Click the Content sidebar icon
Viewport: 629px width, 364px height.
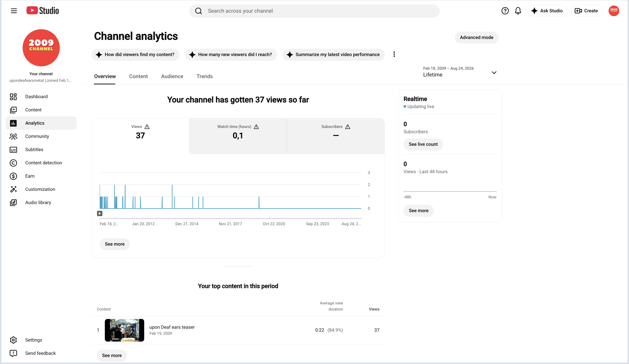13,110
